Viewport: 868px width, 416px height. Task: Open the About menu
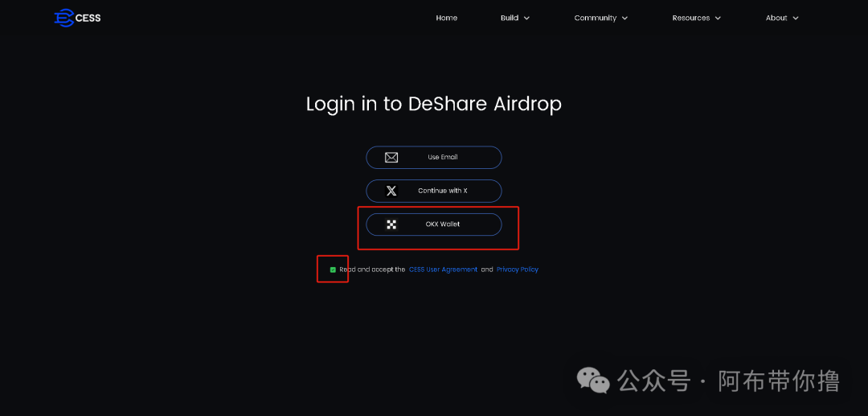click(x=776, y=18)
